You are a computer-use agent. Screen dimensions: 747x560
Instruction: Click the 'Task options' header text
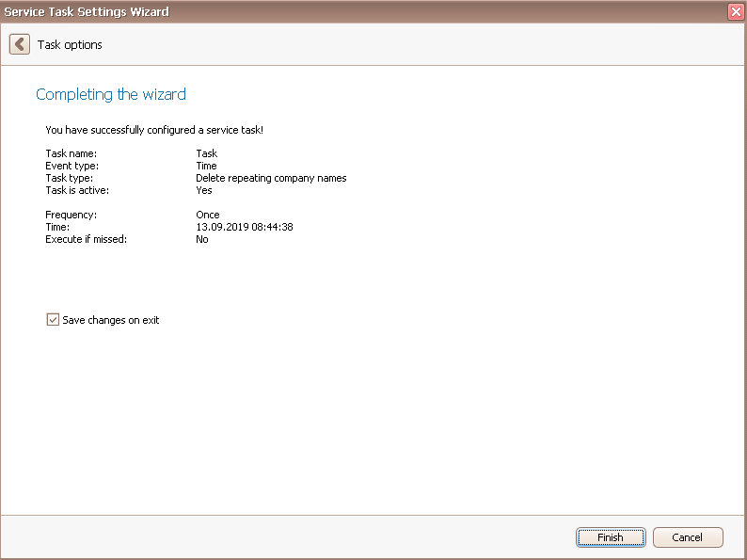point(70,45)
